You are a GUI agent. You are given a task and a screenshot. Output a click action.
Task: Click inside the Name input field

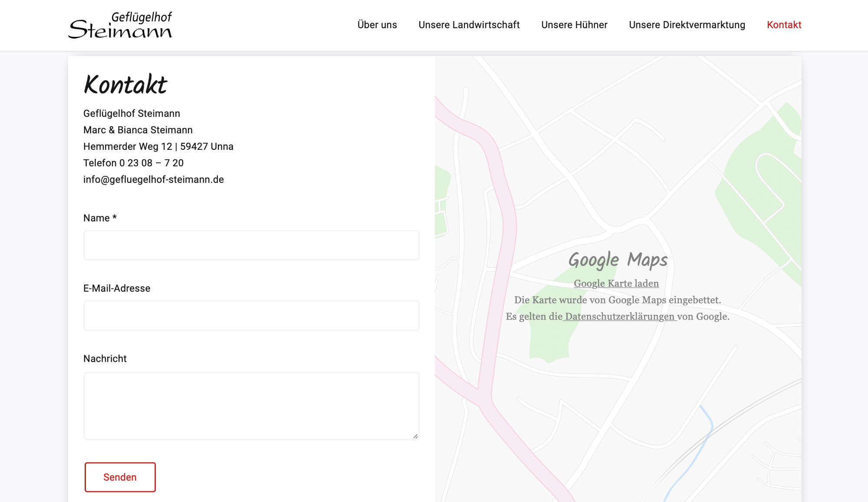(251, 245)
